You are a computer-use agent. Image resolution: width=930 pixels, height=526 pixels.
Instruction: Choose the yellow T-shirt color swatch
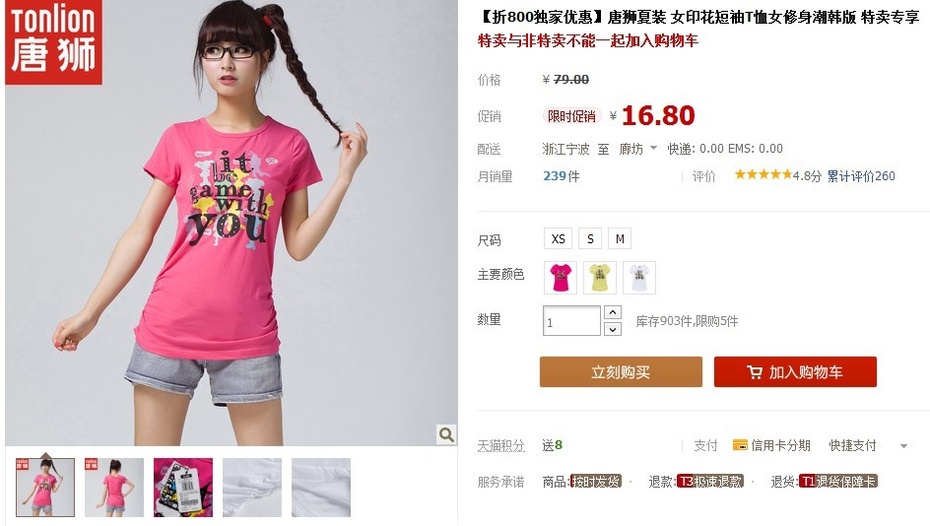point(600,278)
